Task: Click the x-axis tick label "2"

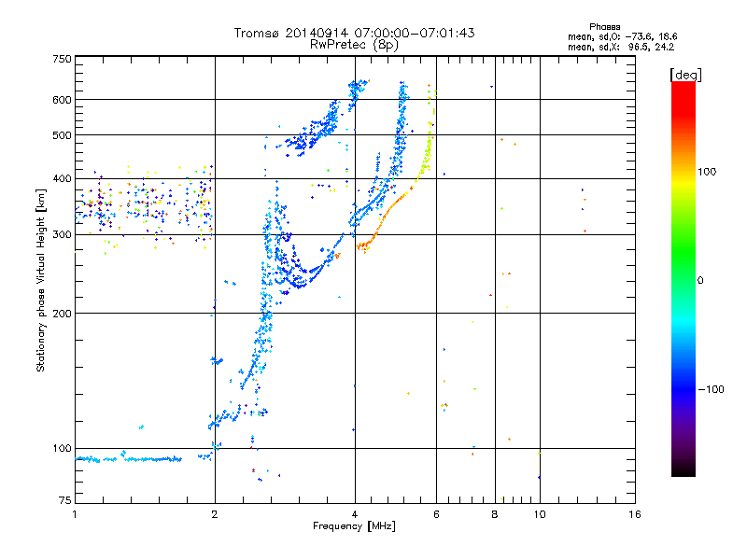Action: [x=215, y=514]
